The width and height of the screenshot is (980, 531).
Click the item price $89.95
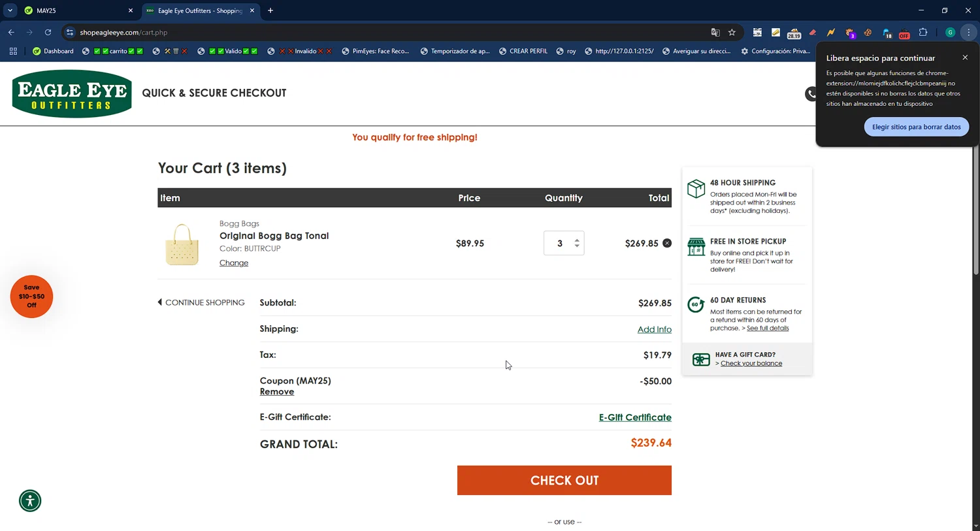(x=470, y=244)
